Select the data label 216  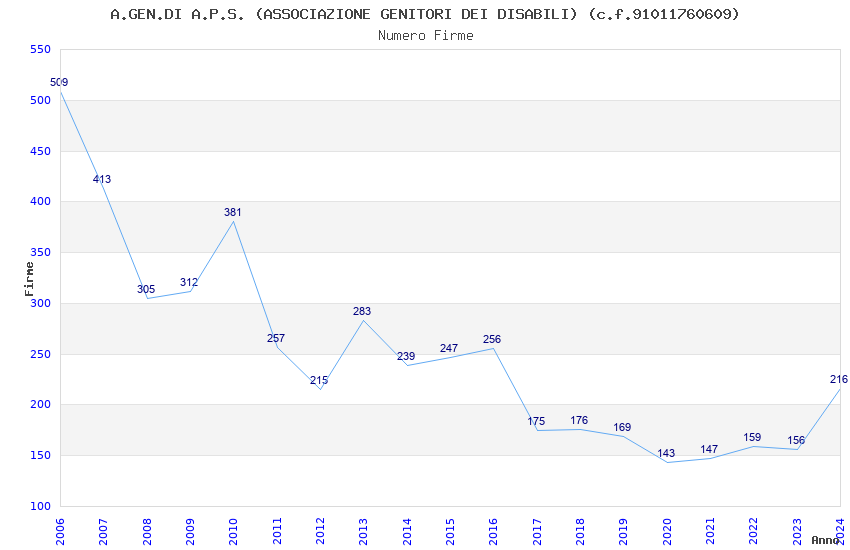coord(839,379)
